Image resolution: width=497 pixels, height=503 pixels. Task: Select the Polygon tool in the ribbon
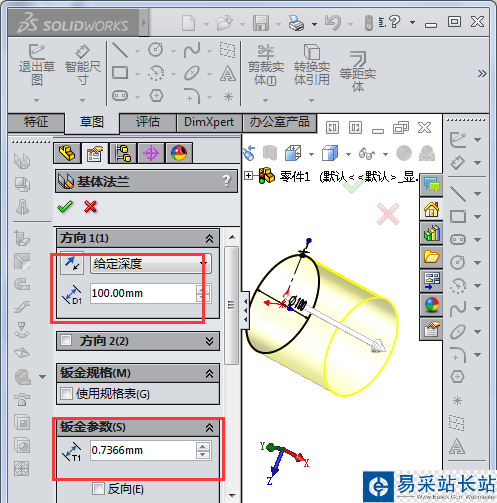156,96
